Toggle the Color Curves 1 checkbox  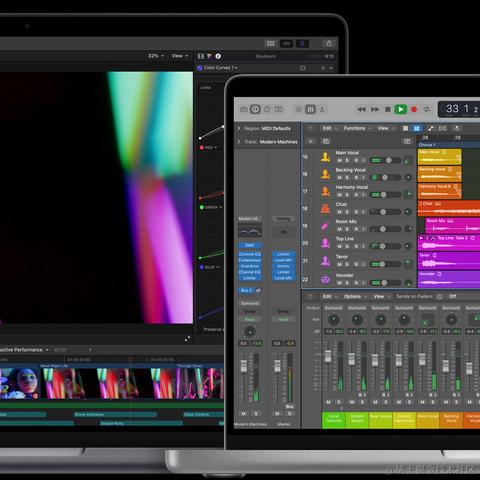[x=200, y=68]
